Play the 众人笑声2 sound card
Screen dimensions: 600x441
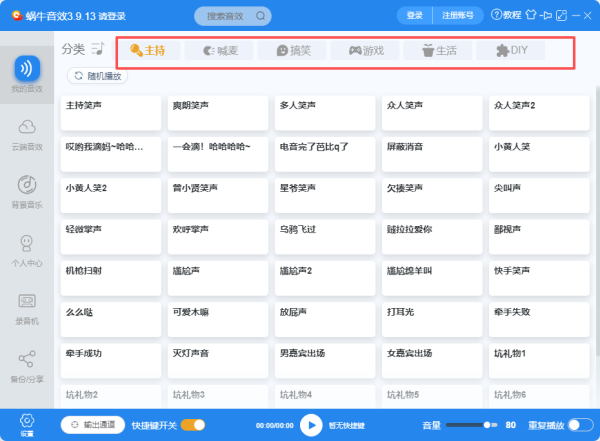pos(539,113)
